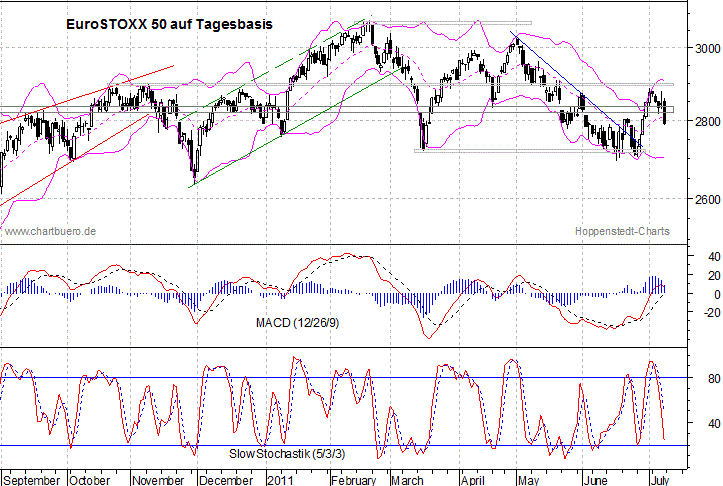Image resolution: width=723 pixels, height=486 pixels.
Task: Click the Stochastik axis value 80
Action: 714,379
